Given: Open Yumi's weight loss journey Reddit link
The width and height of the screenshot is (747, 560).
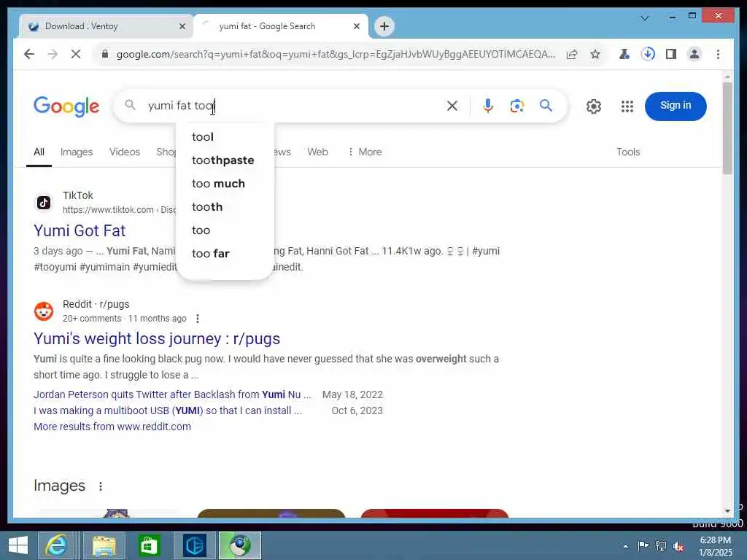Looking at the screenshot, I should coord(157,338).
